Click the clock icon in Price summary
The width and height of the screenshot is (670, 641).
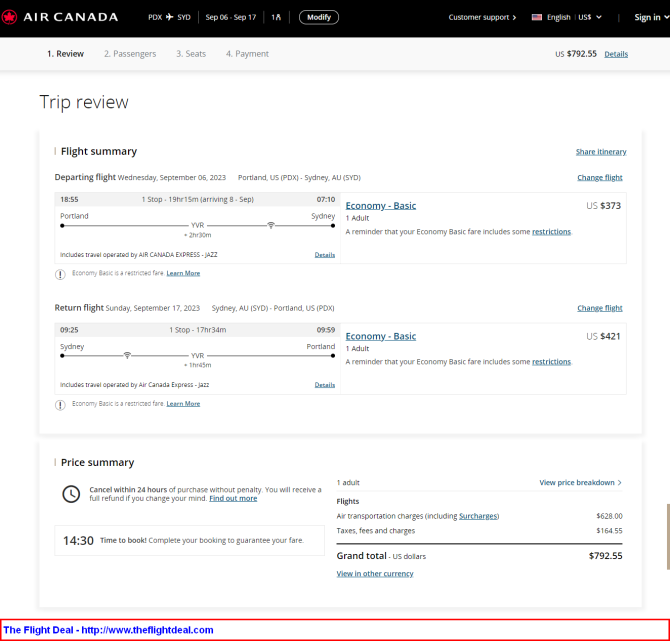(71, 494)
